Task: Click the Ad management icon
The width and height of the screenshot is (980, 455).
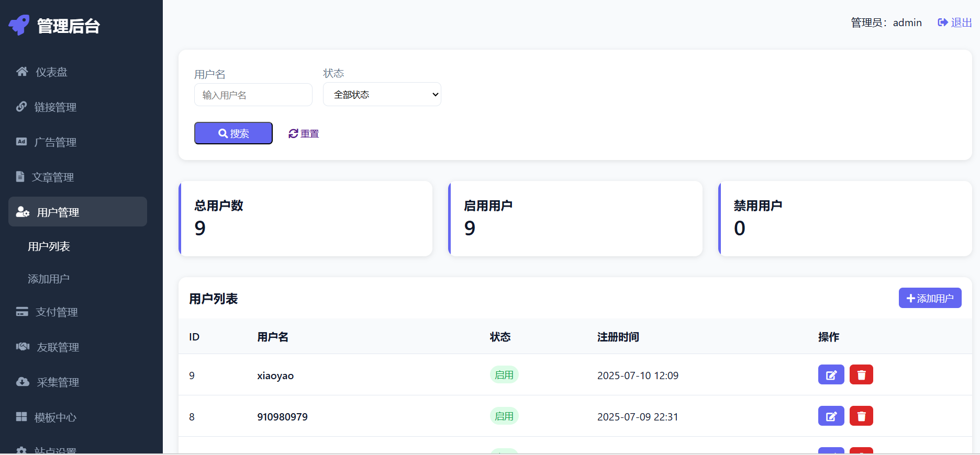Action: click(21, 142)
